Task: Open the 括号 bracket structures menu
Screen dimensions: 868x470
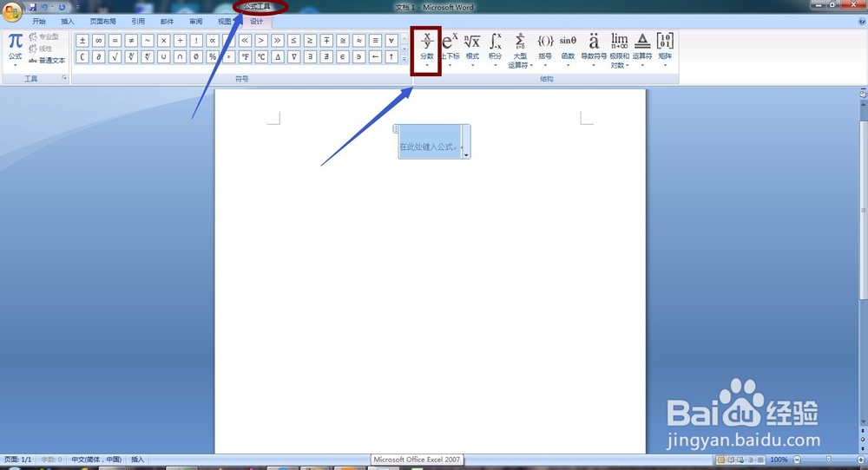Action: pos(545,49)
